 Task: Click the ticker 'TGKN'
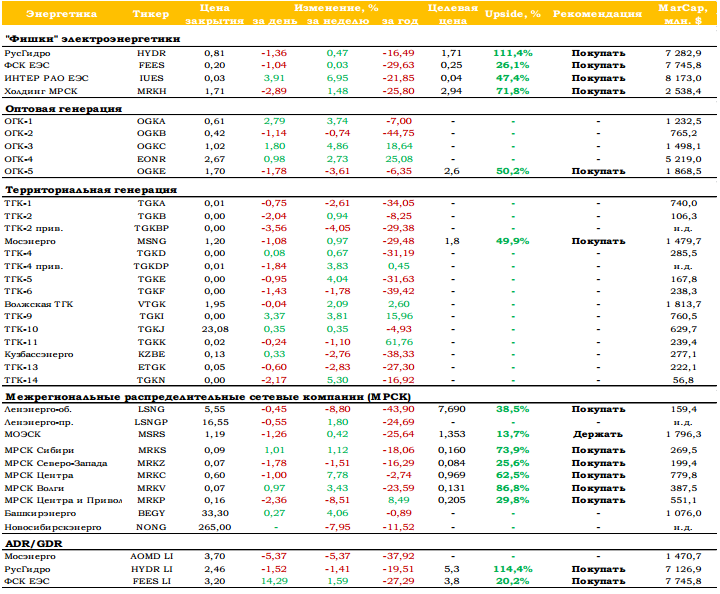click(151, 380)
